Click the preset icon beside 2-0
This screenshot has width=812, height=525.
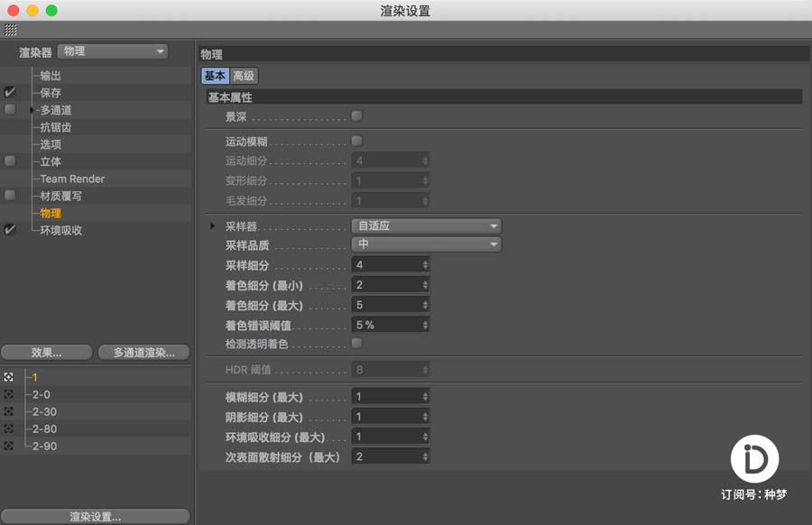(9, 394)
